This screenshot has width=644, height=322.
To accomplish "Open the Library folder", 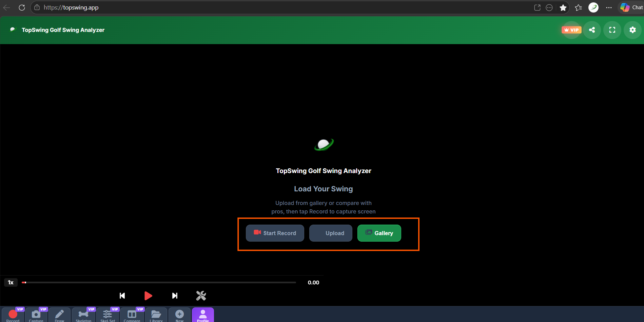I will click(156, 315).
